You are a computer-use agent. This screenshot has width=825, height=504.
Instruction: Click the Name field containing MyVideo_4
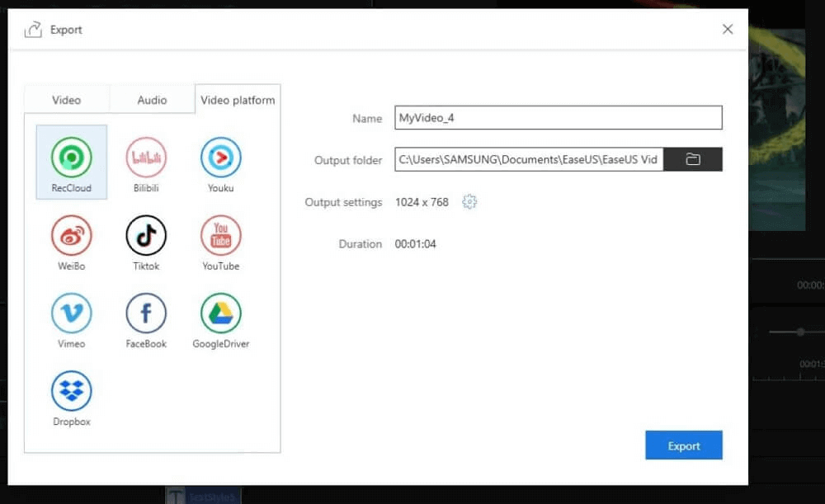click(558, 118)
